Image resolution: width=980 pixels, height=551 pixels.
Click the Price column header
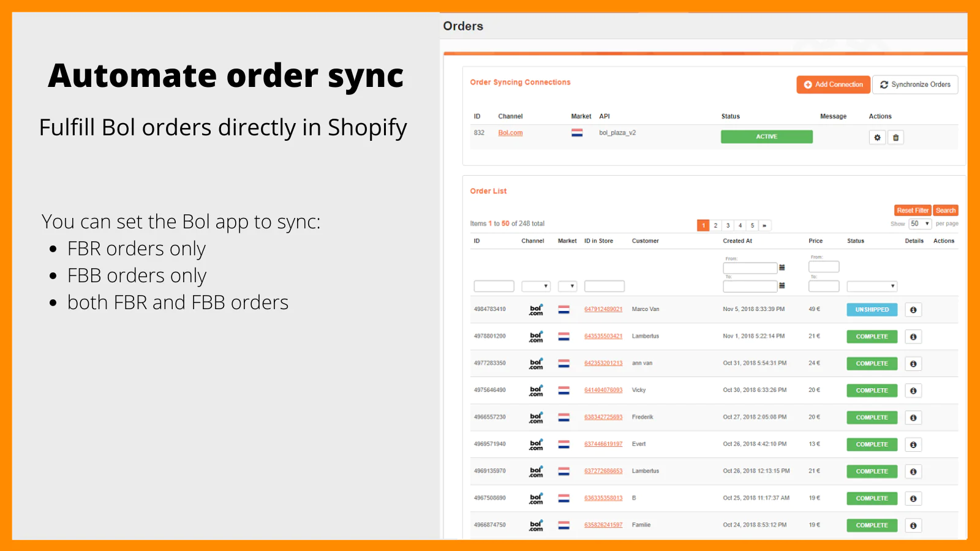pyautogui.click(x=816, y=241)
